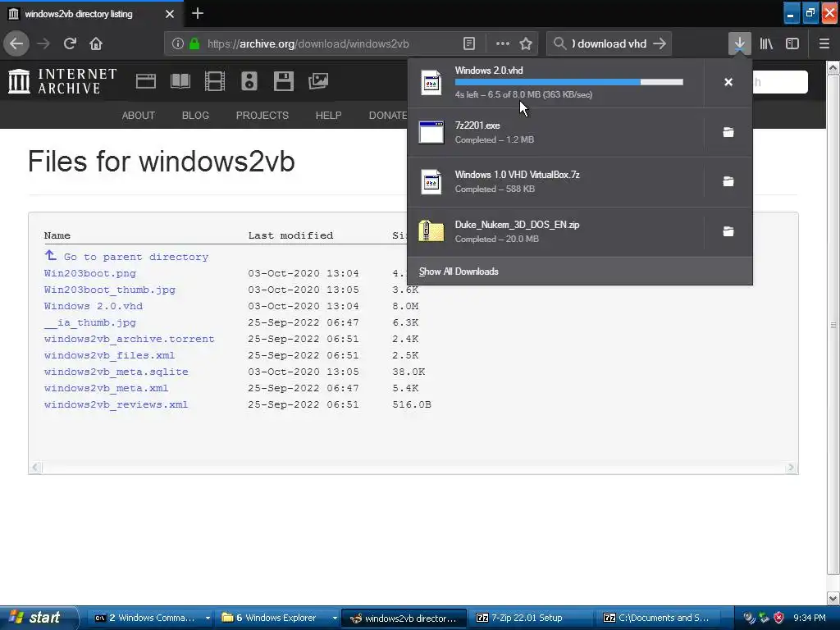Viewport: 840px width, 630px height.
Task: Open the Win203boot.png link
Action: tap(90, 273)
